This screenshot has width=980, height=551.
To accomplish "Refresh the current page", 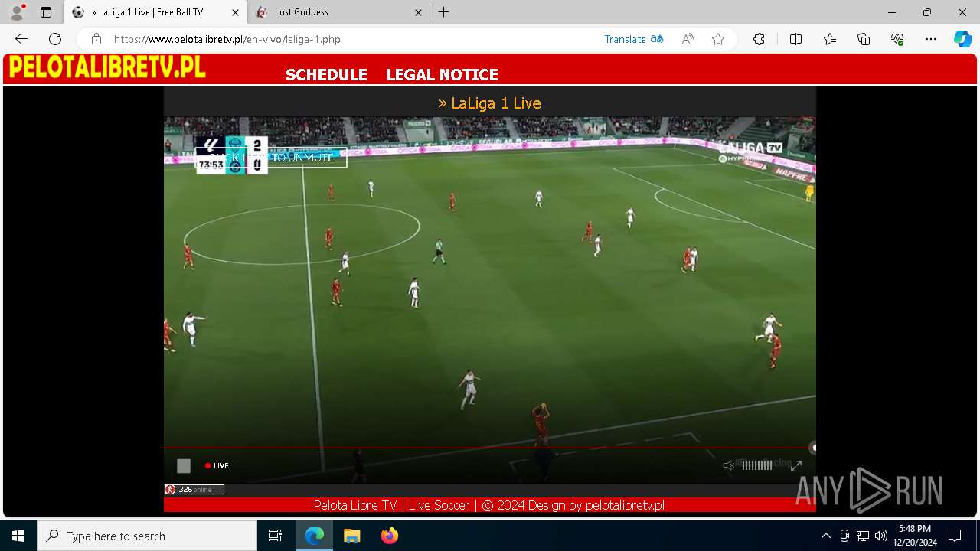I will pos(55,39).
